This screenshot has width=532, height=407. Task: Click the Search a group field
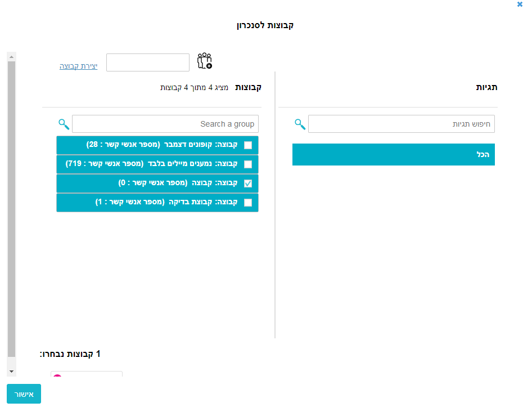(x=165, y=124)
